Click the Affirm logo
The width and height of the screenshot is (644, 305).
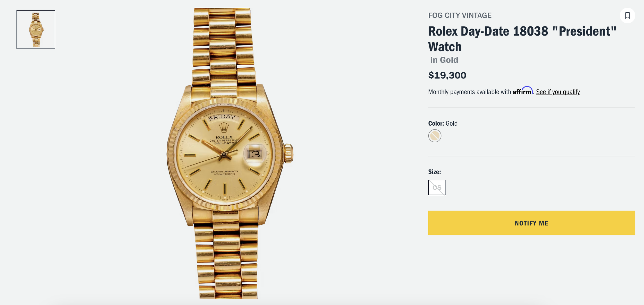pos(523,91)
